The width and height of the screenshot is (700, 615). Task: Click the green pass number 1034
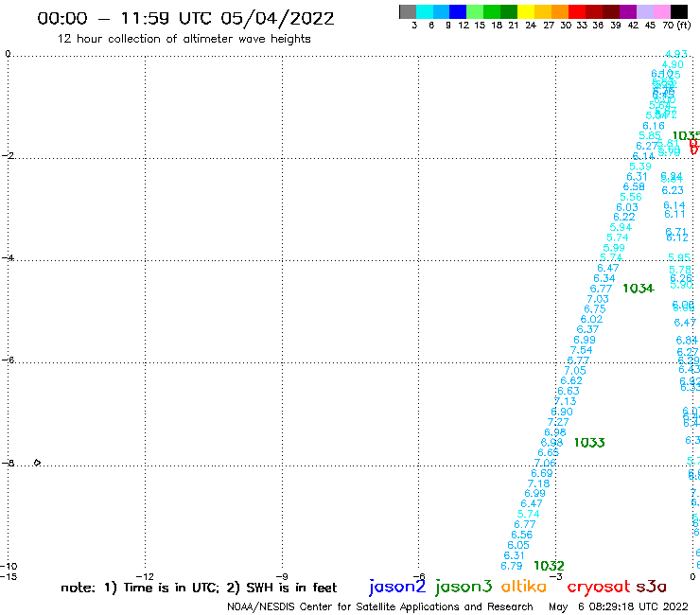[x=638, y=289]
